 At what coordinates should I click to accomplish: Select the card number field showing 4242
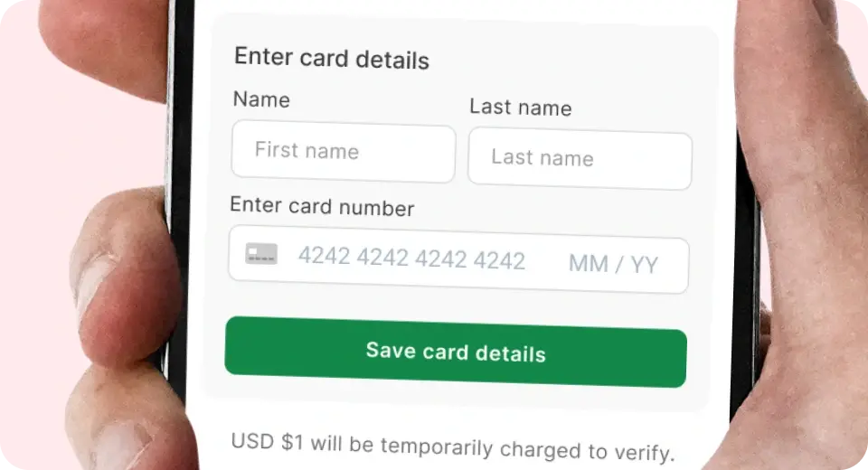411,259
